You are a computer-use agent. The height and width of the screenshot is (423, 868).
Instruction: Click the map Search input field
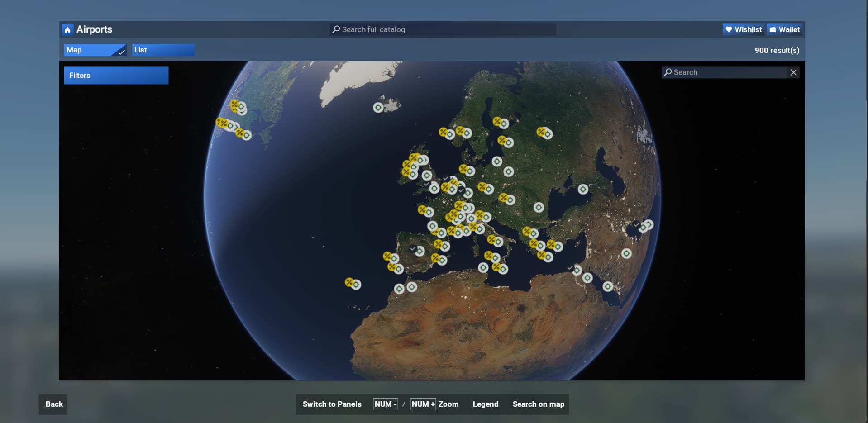click(724, 72)
